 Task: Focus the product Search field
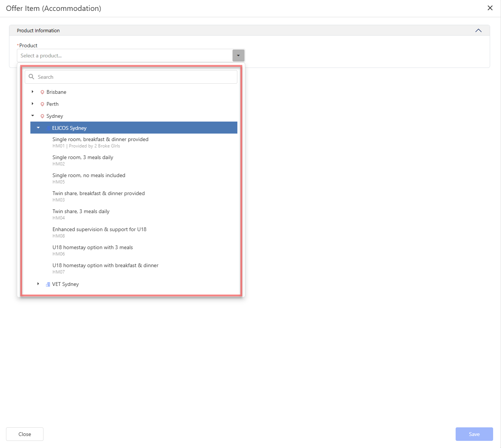click(x=135, y=77)
